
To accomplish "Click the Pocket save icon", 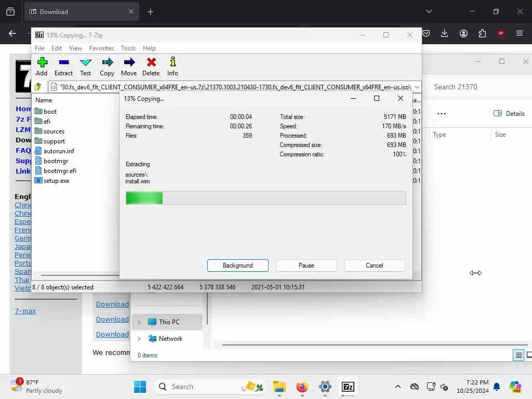I will point(426,33).
